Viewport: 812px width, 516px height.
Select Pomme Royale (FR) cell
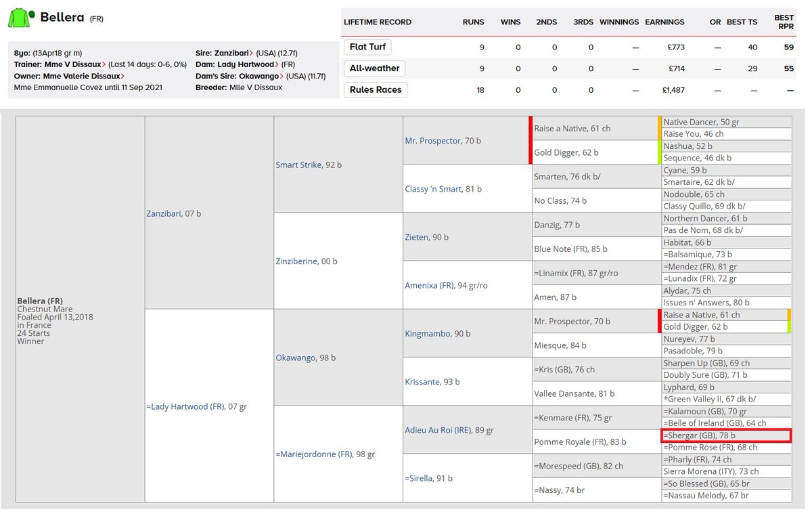597,442
